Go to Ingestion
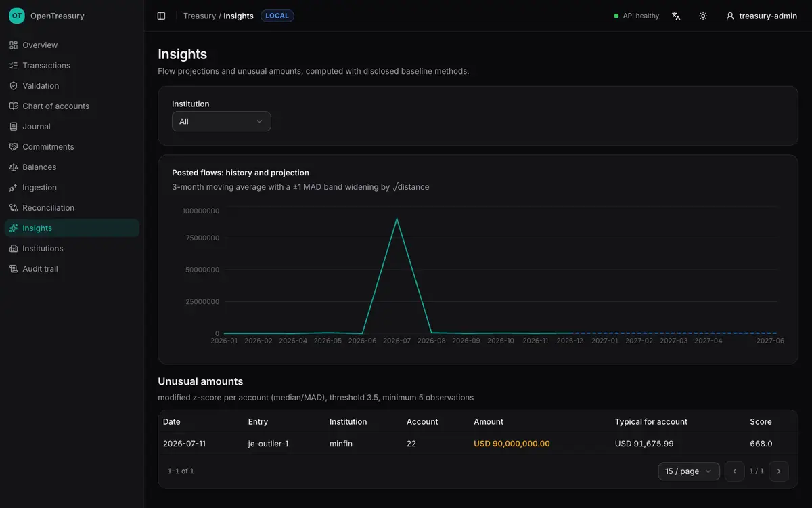812x508 pixels. point(72,188)
